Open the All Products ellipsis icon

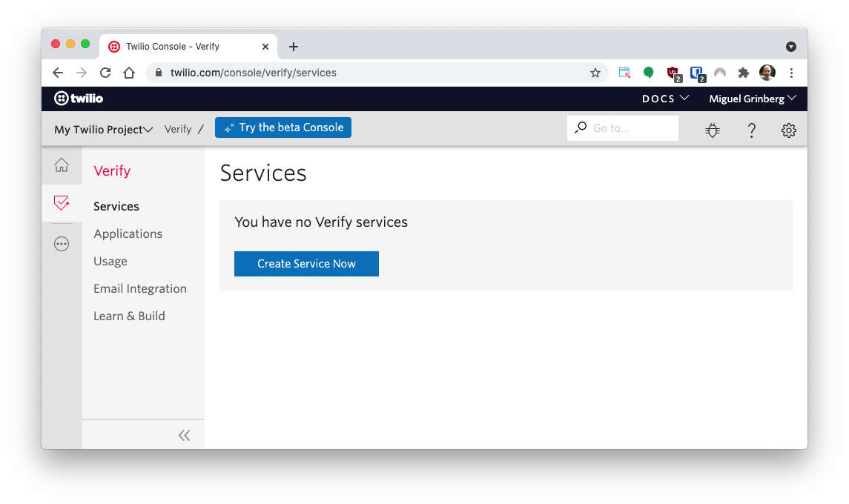pyautogui.click(x=62, y=244)
